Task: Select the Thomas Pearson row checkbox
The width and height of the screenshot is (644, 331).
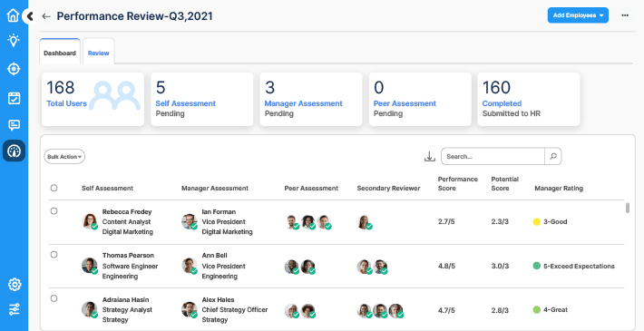Action: (54, 255)
